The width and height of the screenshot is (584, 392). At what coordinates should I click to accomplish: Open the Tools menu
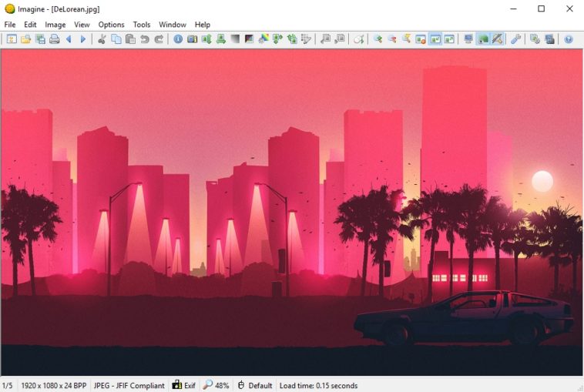(x=142, y=25)
